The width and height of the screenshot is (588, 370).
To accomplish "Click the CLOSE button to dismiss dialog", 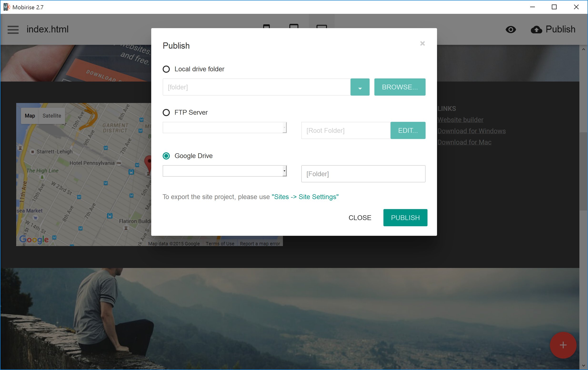I will 360,218.
